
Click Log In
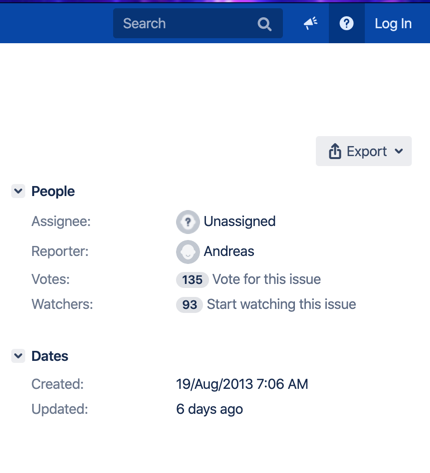[x=393, y=24]
